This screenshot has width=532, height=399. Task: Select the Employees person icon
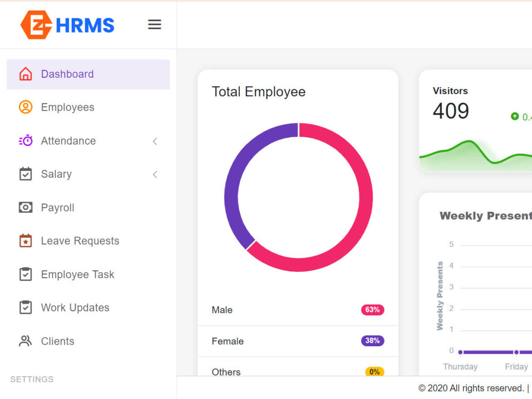click(25, 107)
